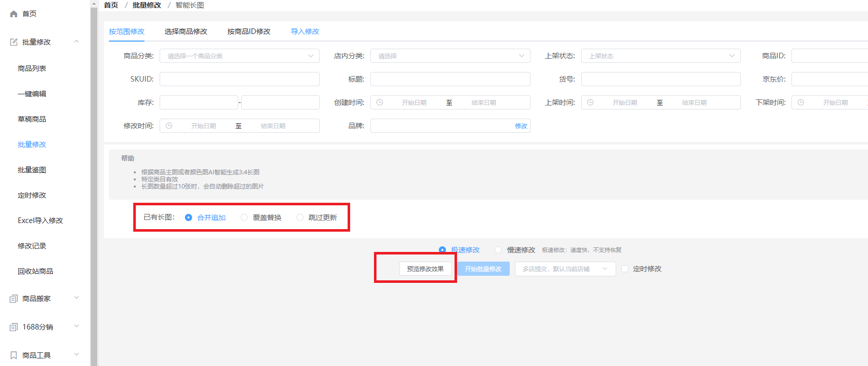The height and width of the screenshot is (366, 868).
Task: Open the 上架状态 dropdown
Action: pyautogui.click(x=661, y=56)
